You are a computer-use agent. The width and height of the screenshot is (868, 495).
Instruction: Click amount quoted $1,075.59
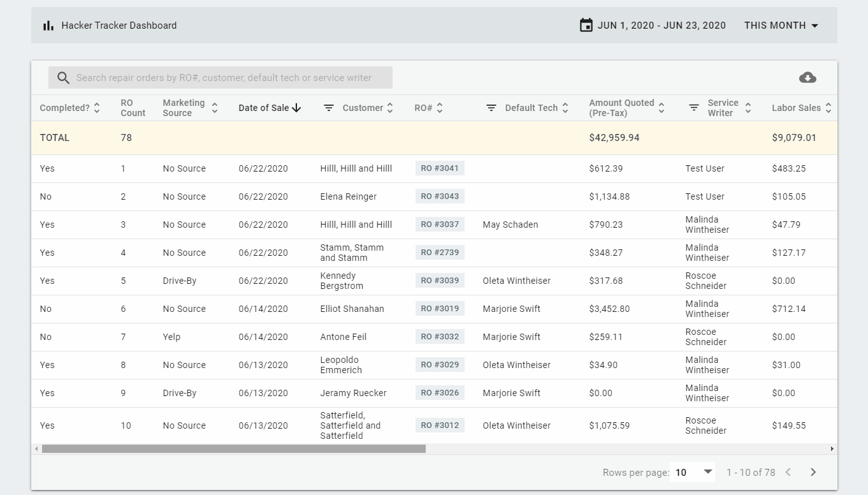609,425
